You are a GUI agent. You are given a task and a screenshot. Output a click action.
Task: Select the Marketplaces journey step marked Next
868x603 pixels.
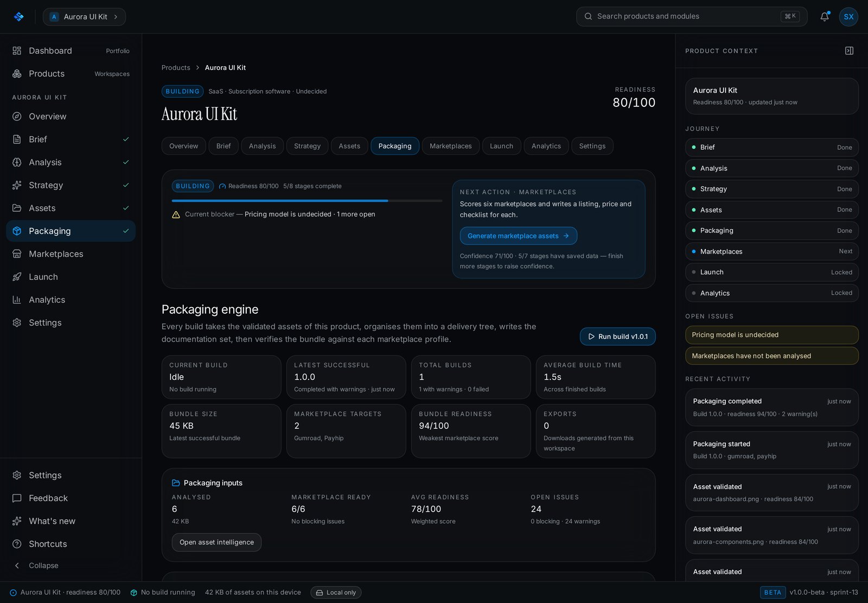[771, 251]
